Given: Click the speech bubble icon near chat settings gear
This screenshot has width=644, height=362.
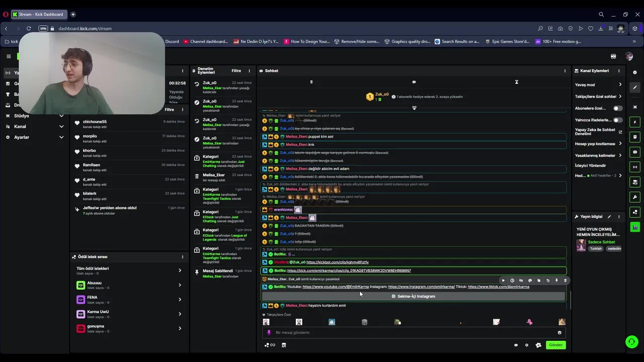Looking at the screenshot, I should pyautogui.click(x=516, y=345).
